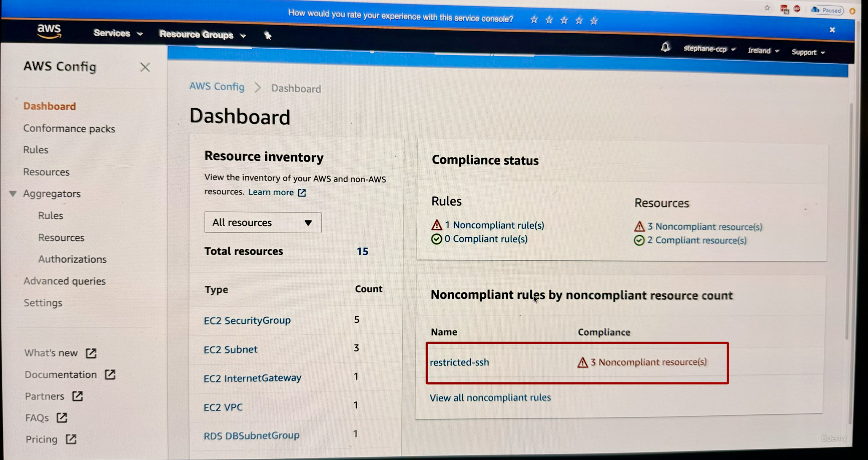This screenshot has height=460, width=868.
Task: Click AWS Config breadcrumb link
Action: coord(217,86)
